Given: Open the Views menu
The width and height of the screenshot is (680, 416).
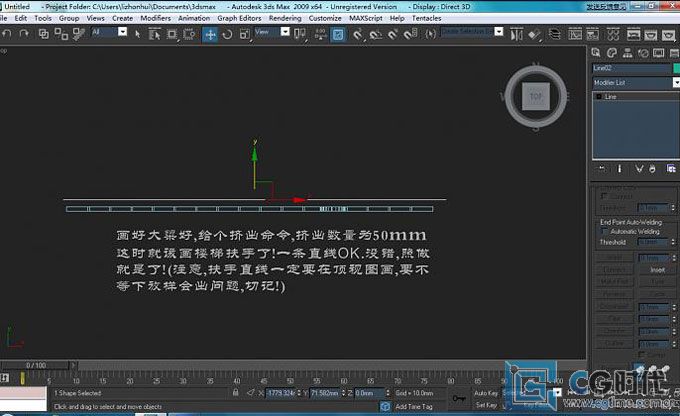Looking at the screenshot, I should 95,18.
